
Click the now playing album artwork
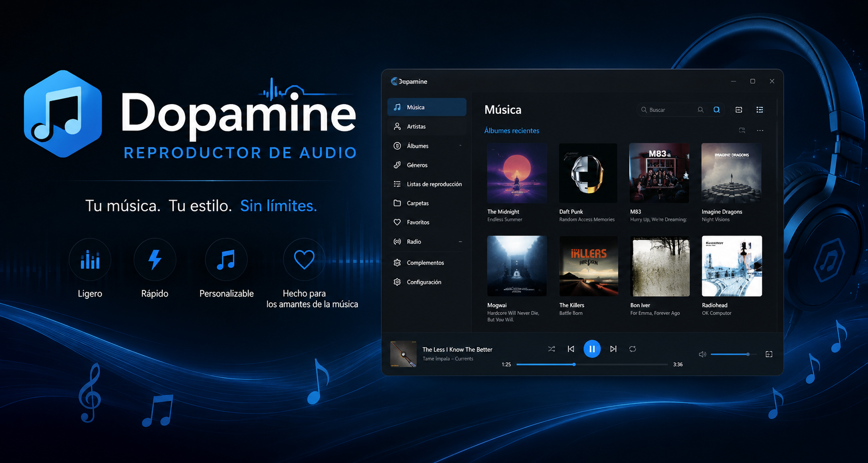403,354
